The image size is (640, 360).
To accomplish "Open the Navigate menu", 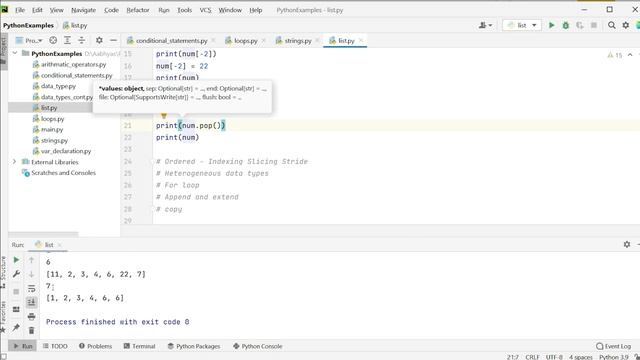I will [x=83, y=10].
